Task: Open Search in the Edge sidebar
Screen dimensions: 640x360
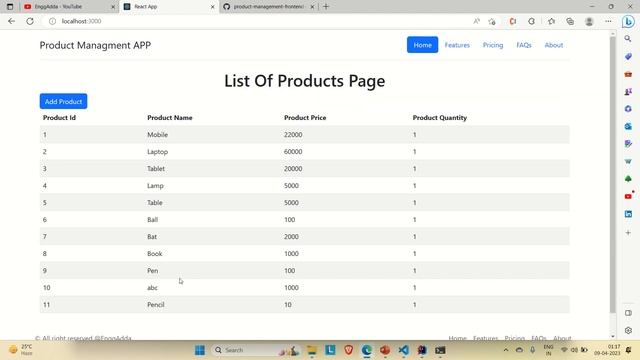Action: coord(628,39)
